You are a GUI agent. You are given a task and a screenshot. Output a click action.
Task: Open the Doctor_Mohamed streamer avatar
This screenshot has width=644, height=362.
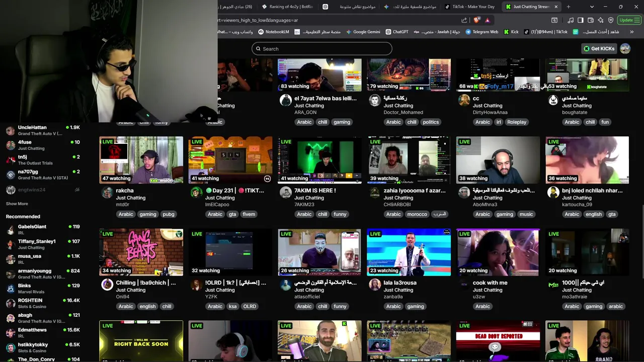coord(375,100)
